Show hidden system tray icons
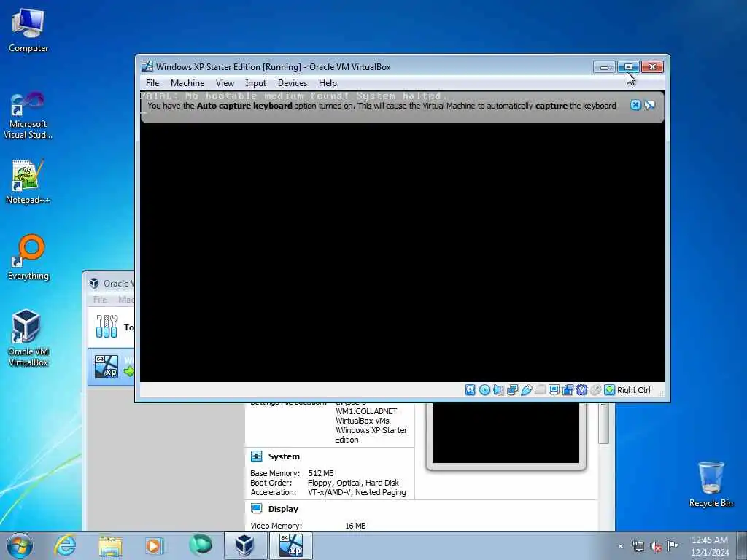This screenshot has height=560, width=747. [x=620, y=546]
